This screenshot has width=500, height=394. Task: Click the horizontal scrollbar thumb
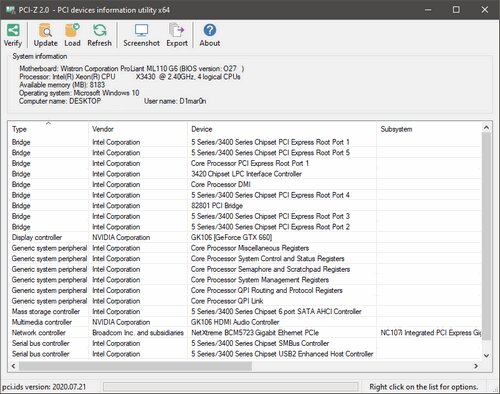click(135, 366)
